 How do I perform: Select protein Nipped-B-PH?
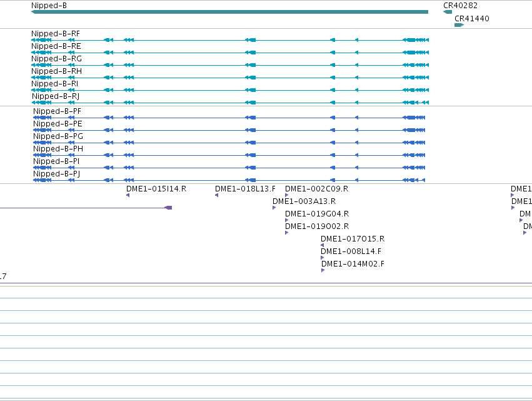229,155
